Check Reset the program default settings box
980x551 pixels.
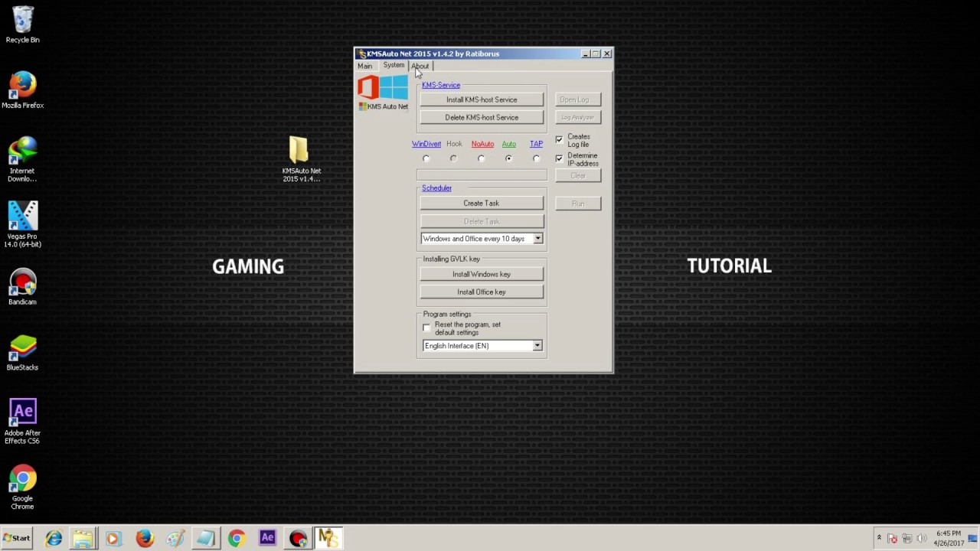click(x=426, y=328)
